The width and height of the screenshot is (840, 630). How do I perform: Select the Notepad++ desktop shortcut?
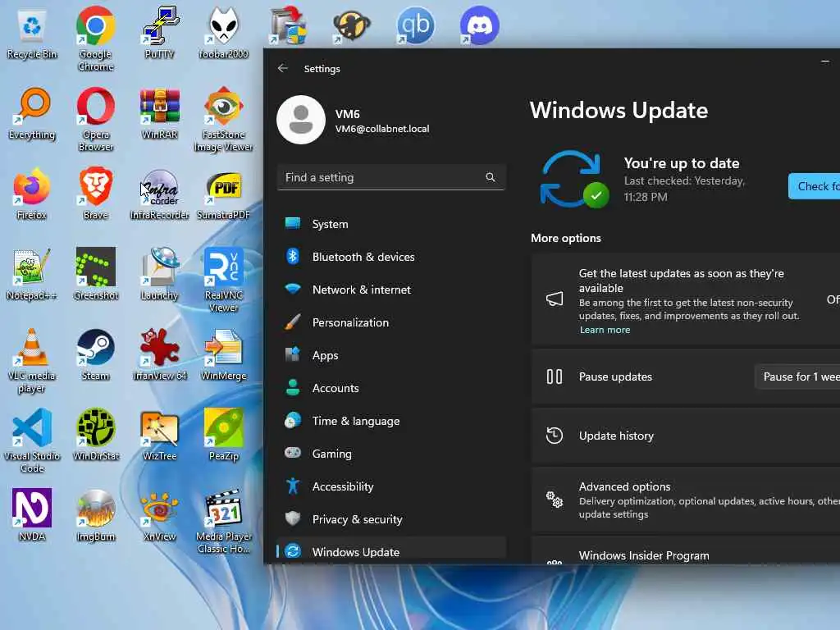(32, 275)
